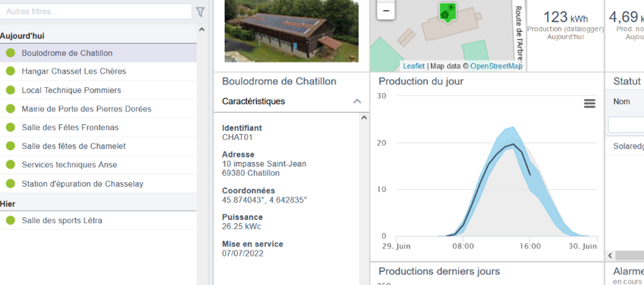Click the filter funnel icon

200,12
